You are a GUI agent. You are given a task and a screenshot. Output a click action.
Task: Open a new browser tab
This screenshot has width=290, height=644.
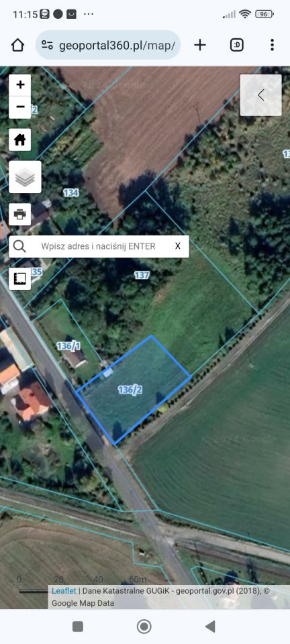click(199, 45)
